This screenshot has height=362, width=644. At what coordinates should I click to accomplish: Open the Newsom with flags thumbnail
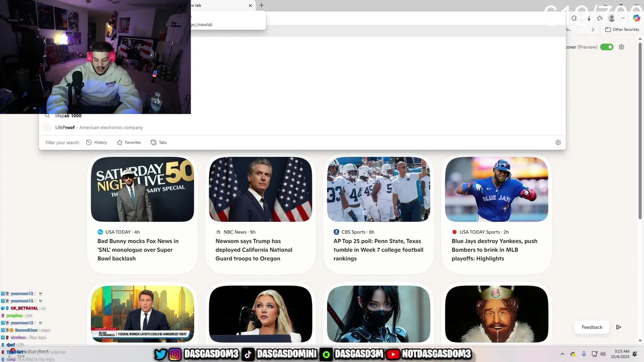pos(261,189)
